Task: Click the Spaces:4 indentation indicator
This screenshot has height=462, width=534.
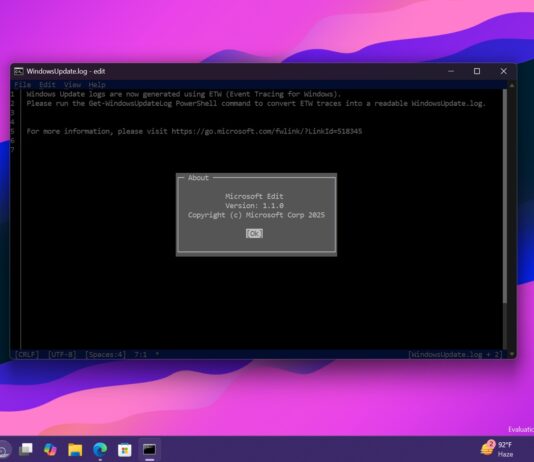Action: [x=105, y=354]
